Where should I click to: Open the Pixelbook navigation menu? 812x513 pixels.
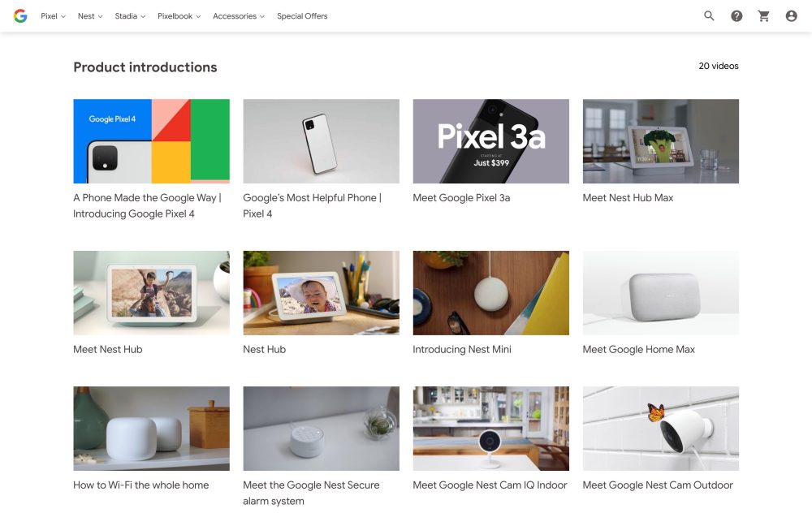179,16
